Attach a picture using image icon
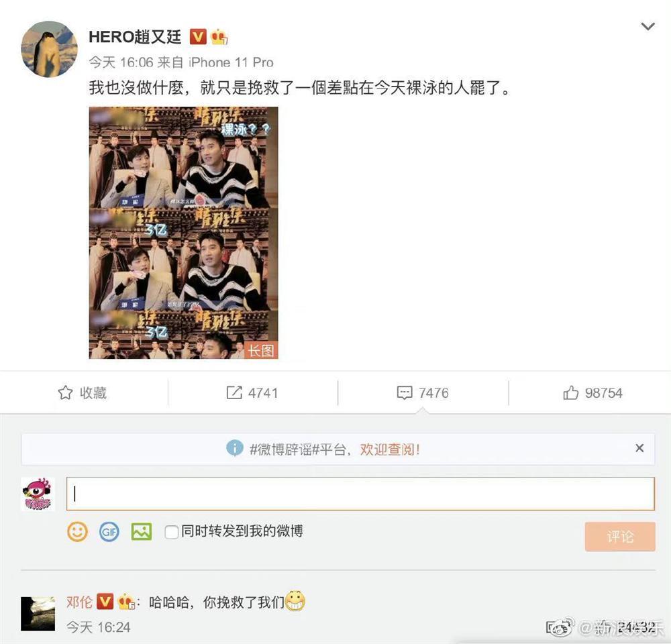The width and height of the screenshot is (671, 644). pyautogui.click(x=141, y=531)
